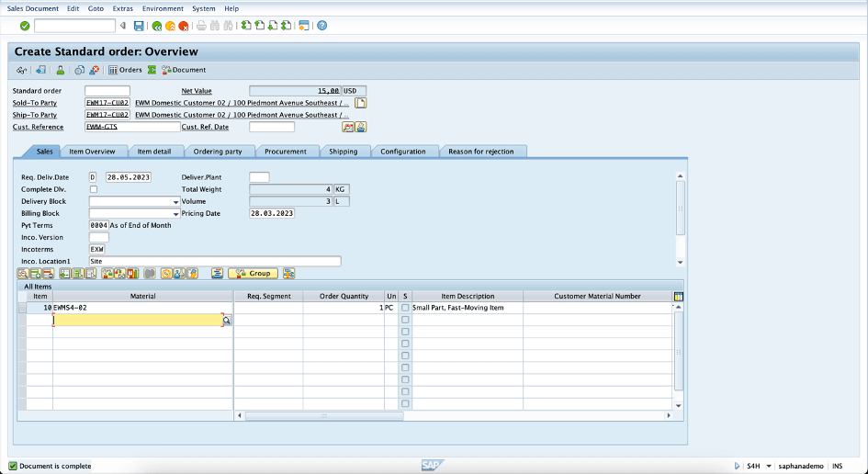Click the command input field
Viewport: 868px width, 474px height.
74,26
